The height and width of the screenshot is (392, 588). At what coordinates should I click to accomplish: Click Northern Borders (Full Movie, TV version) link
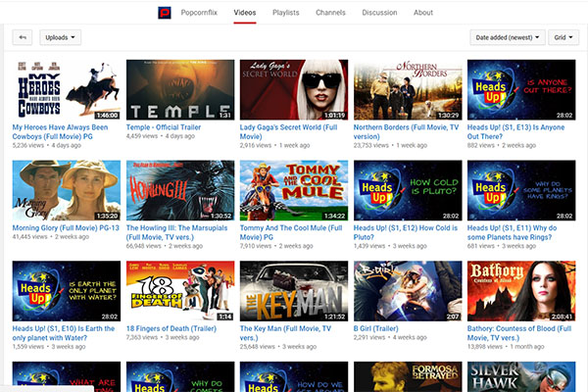point(406,132)
